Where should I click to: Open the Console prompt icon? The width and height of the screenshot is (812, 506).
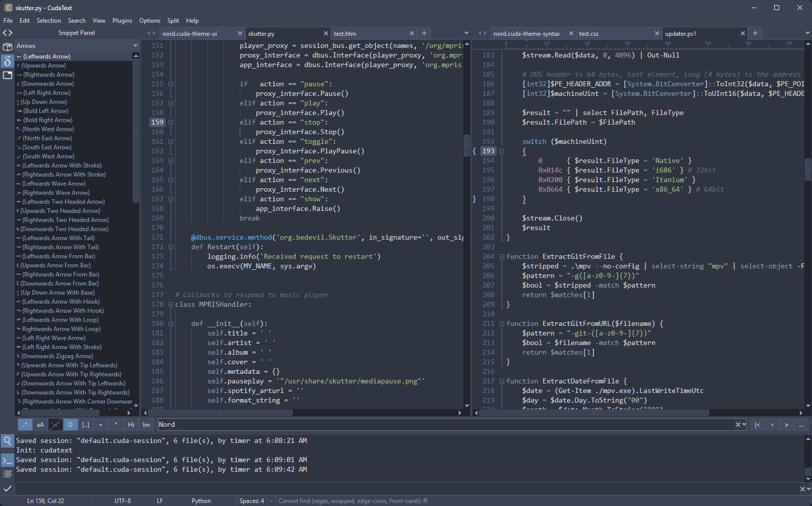click(8, 460)
